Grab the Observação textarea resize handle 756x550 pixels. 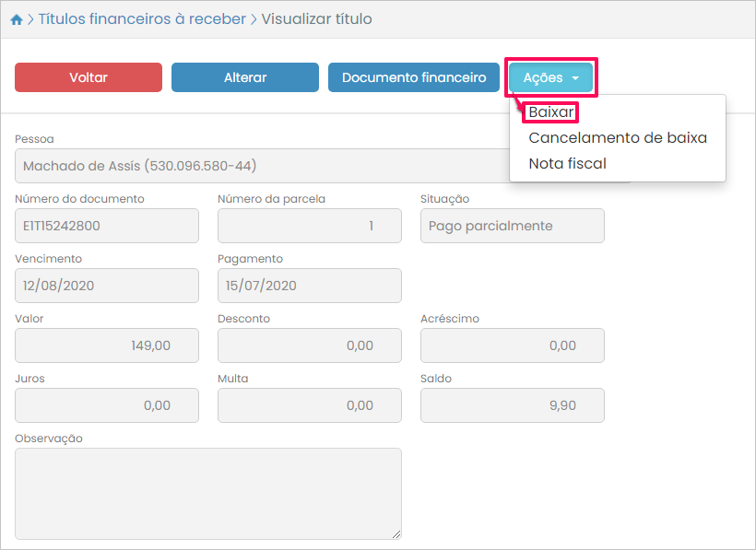click(396, 534)
